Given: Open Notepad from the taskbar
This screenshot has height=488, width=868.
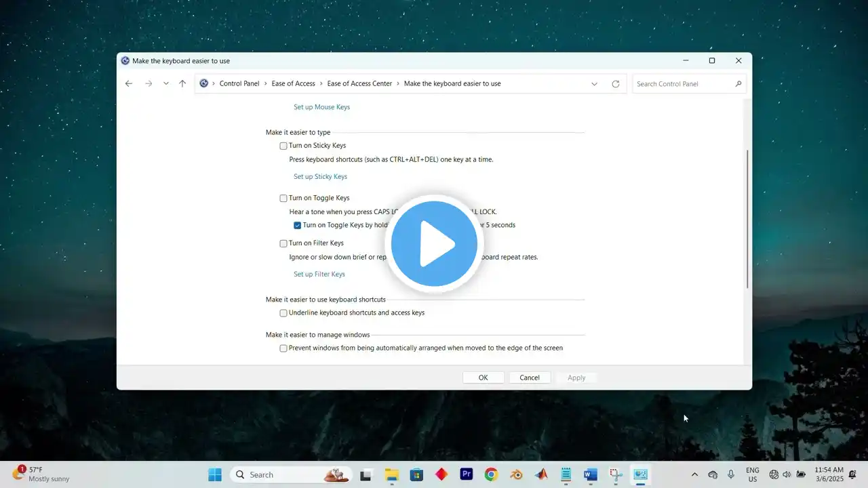Looking at the screenshot, I should click(x=566, y=474).
